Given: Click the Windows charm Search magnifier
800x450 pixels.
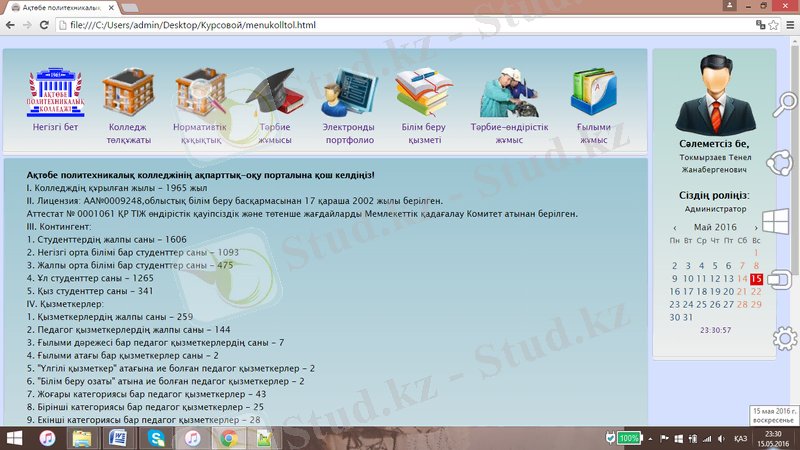Looking at the screenshot, I should (784, 104).
